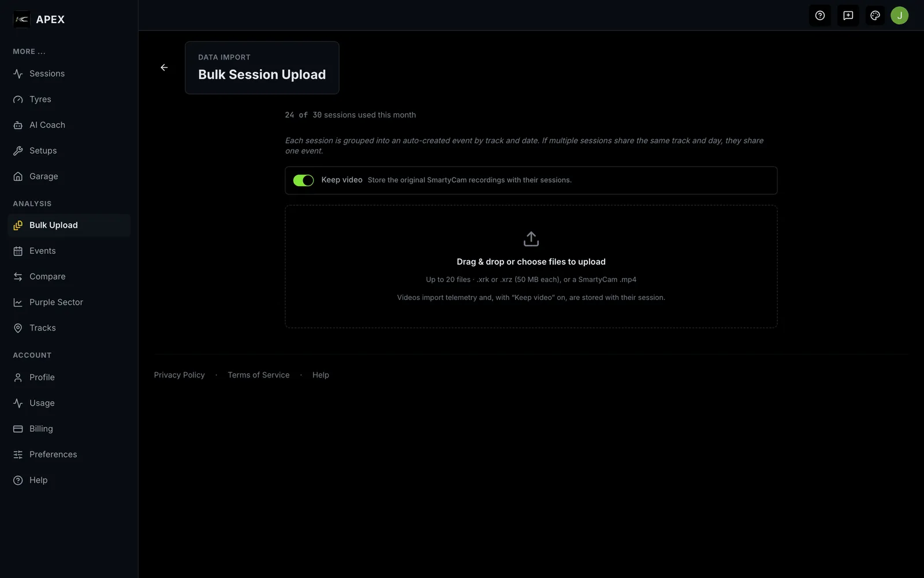Click the DATA IMPORT label
Image resolution: width=924 pixels, height=578 pixels.
pyautogui.click(x=224, y=57)
